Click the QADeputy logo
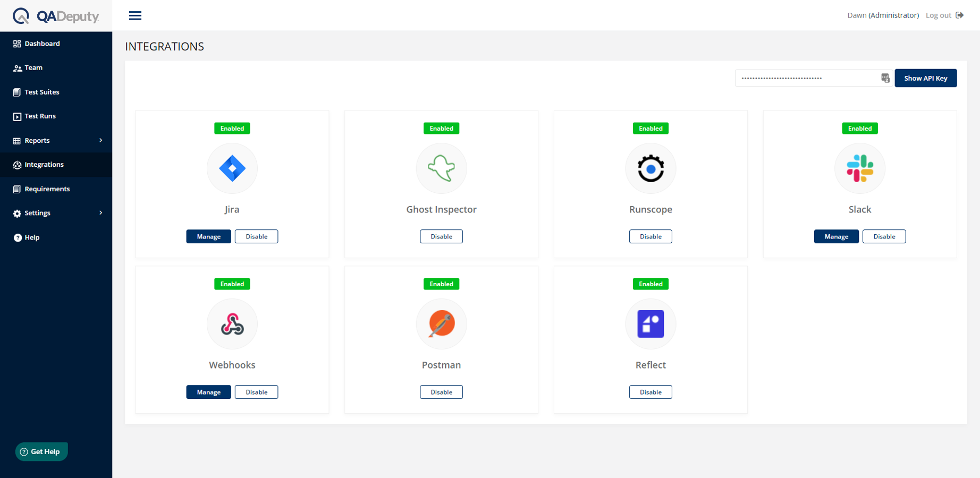 [x=56, y=16]
